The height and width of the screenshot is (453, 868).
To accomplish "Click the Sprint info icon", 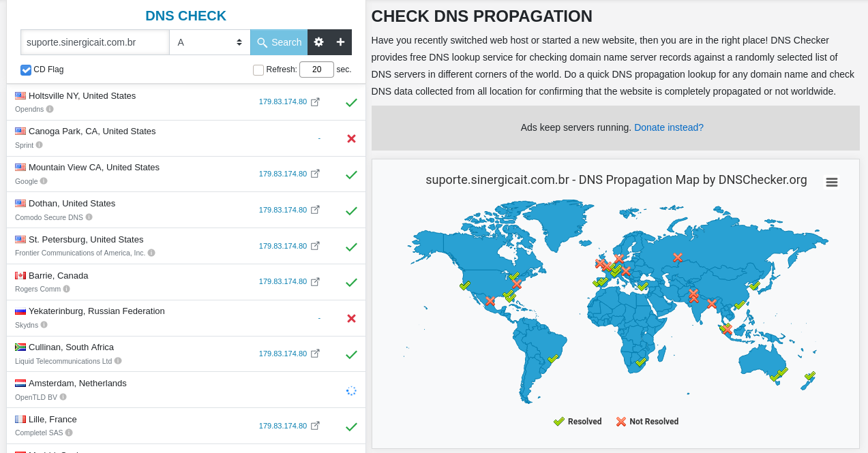I will coord(39,145).
